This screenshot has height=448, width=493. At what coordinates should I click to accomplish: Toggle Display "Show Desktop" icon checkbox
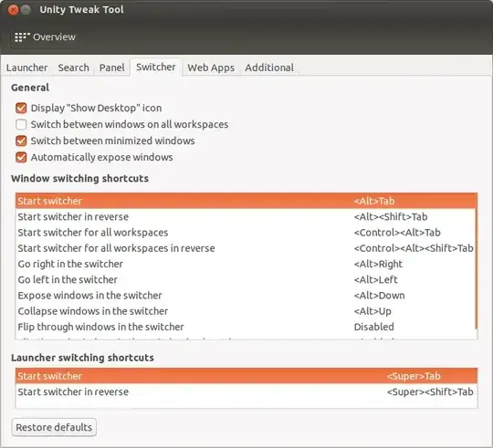pos(21,108)
